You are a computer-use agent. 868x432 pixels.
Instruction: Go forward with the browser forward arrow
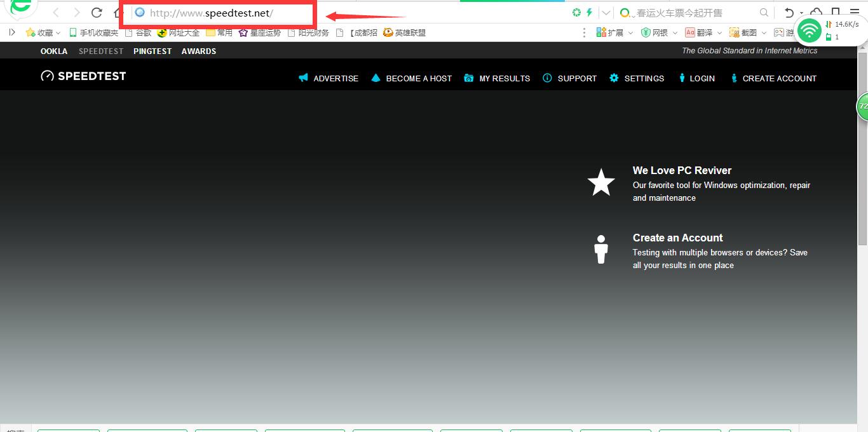76,13
